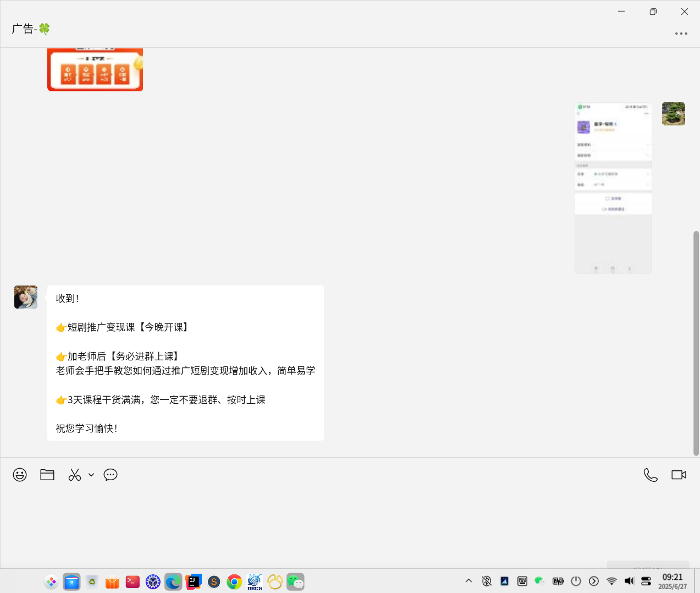Screen dimensions: 700x593
Task: Select the scissors screenshot tool
Action: (x=75, y=475)
